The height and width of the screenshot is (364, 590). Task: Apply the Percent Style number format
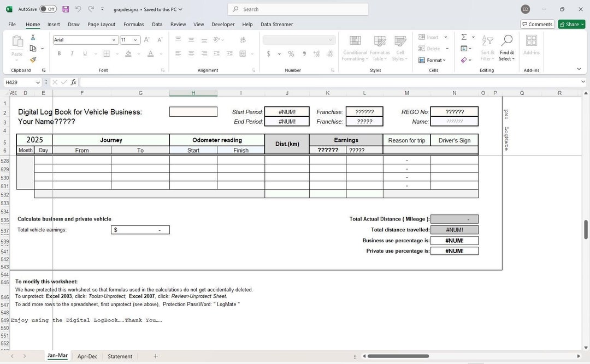coord(291,54)
